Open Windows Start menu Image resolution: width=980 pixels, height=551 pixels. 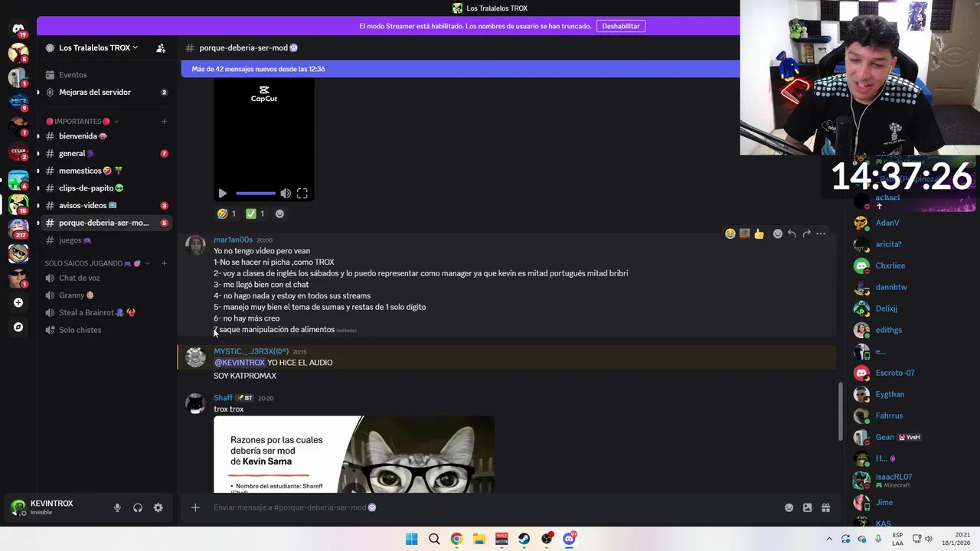[x=412, y=539]
